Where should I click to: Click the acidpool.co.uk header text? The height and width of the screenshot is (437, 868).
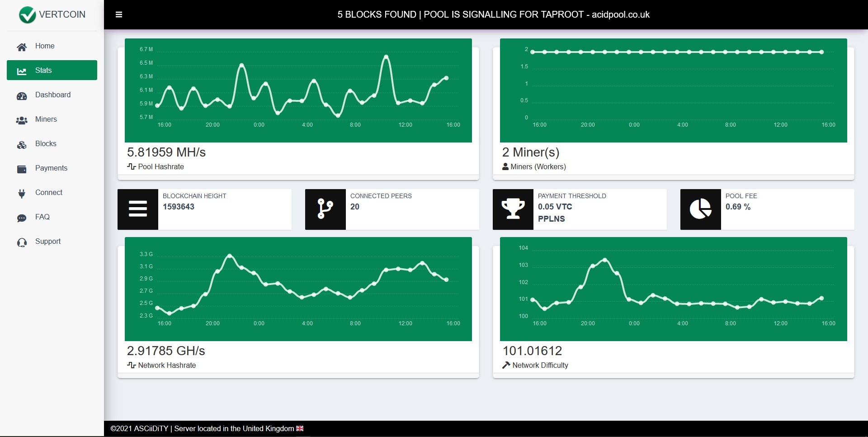click(x=621, y=14)
